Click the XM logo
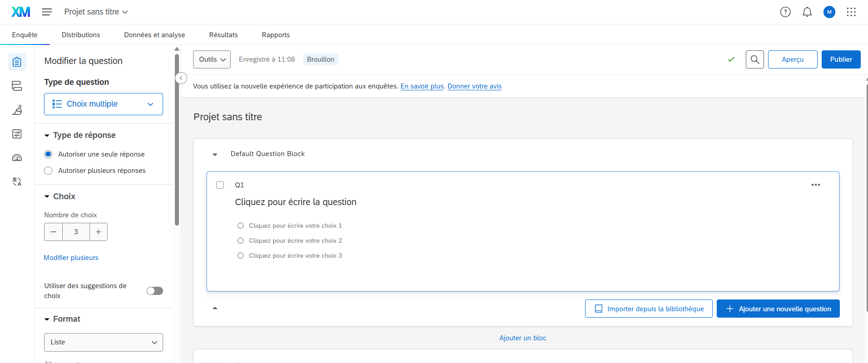 pos(21,12)
